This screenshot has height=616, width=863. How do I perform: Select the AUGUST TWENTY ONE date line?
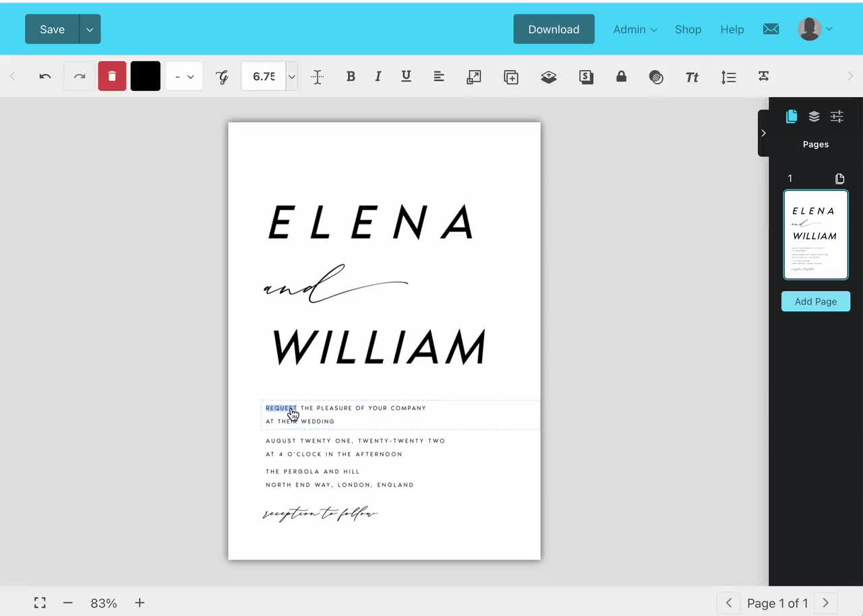click(x=355, y=441)
